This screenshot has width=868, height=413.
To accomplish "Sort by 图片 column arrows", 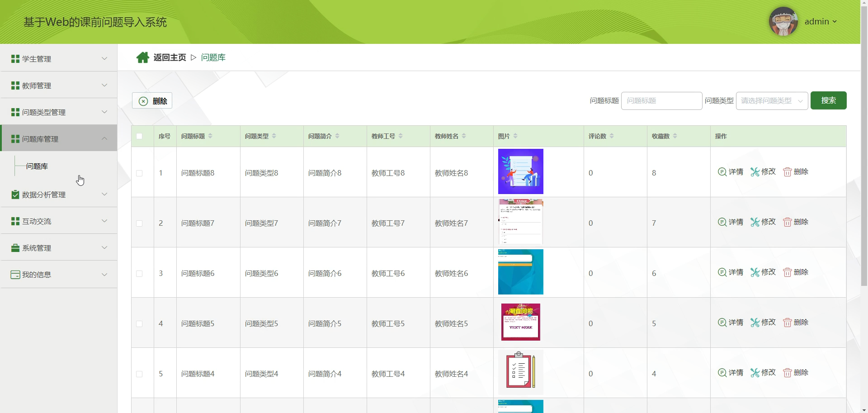I will tap(515, 136).
